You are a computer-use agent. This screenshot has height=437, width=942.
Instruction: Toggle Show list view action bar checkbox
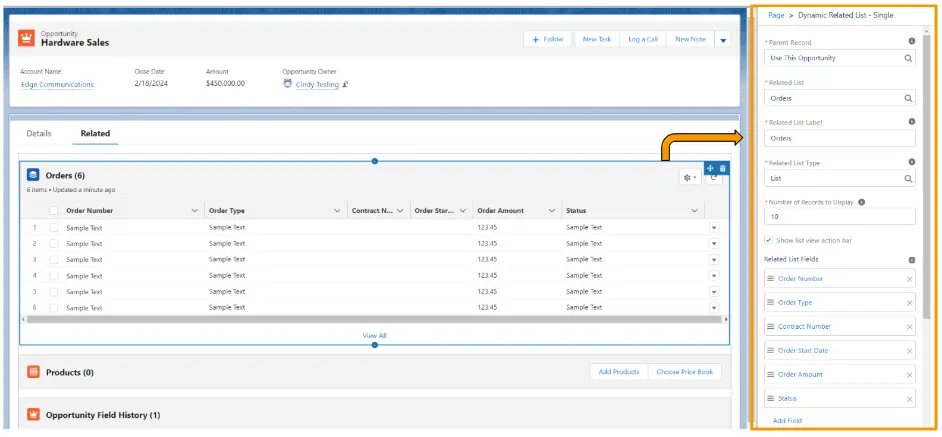coord(768,240)
